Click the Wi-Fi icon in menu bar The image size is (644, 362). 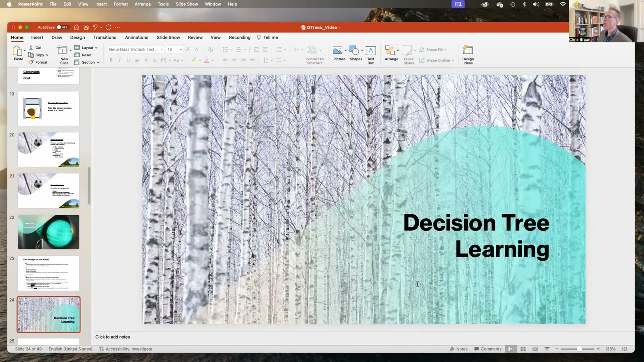[563, 4]
